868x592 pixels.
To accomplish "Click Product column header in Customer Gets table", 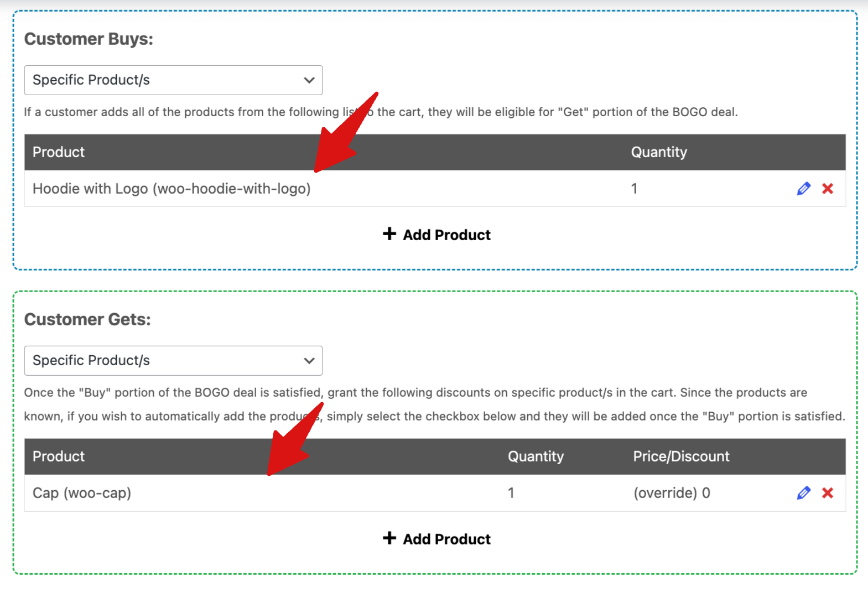I will [x=59, y=456].
